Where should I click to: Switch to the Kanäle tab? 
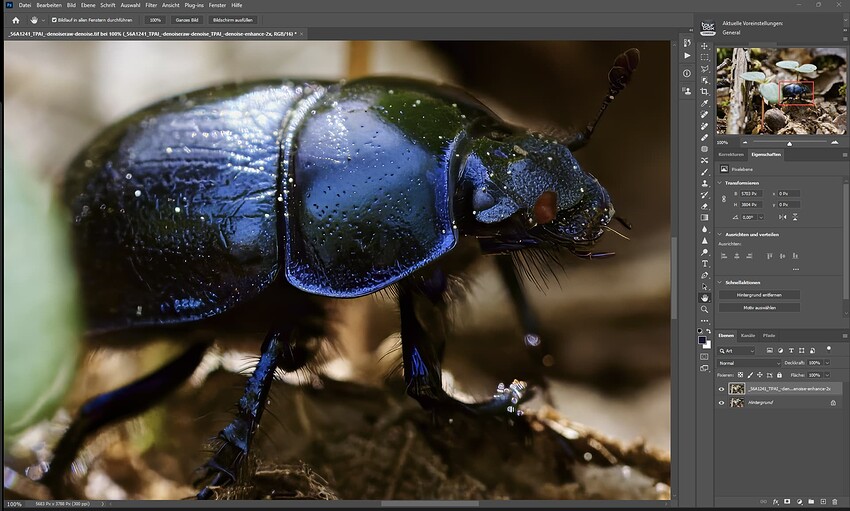point(748,335)
